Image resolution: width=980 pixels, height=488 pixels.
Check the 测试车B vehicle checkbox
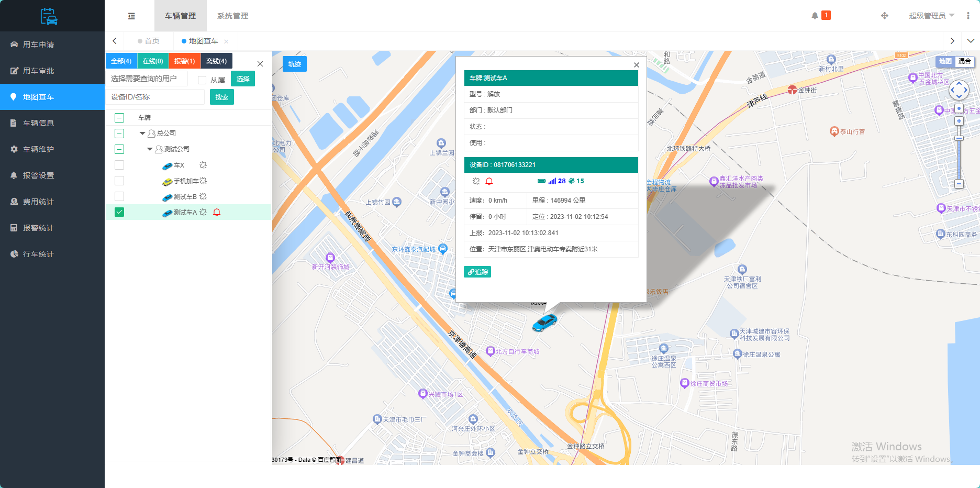point(119,196)
